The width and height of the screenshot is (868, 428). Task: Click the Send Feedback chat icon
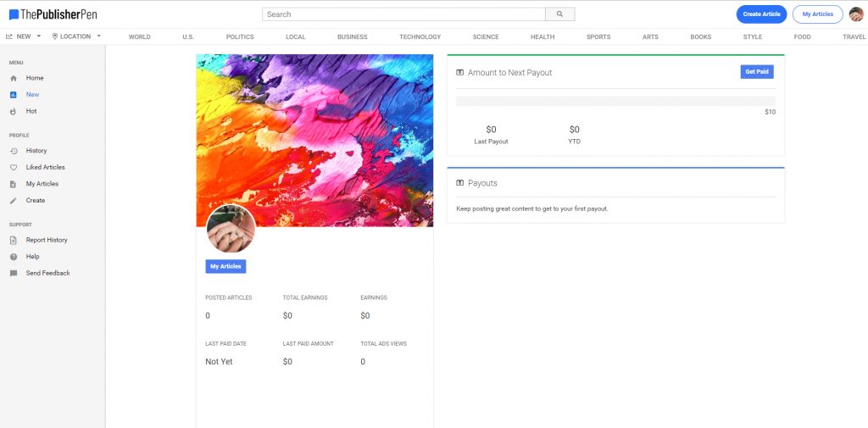[14, 274]
